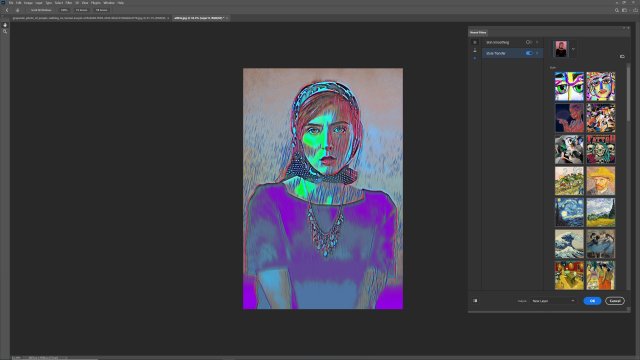
Task: Open the View menu
Action: coord(85,3)
